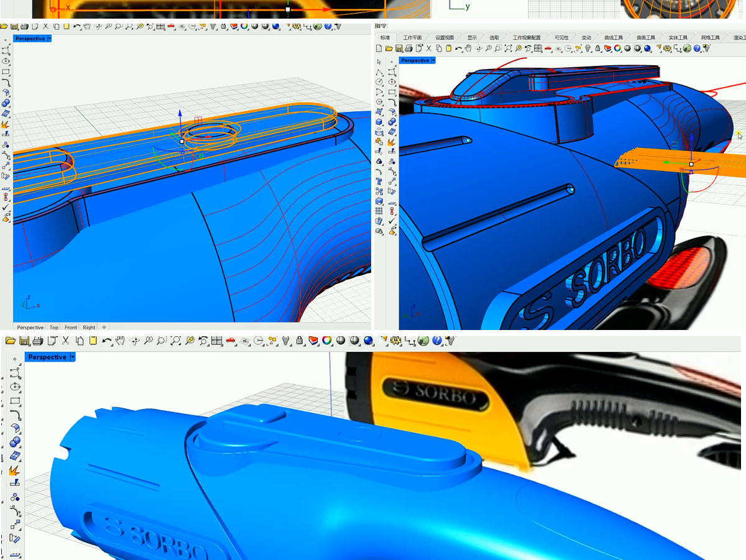746x560 pixels.
Task: Expand Perspective viewport menu in top-right window
Action: tap(433, 60)
